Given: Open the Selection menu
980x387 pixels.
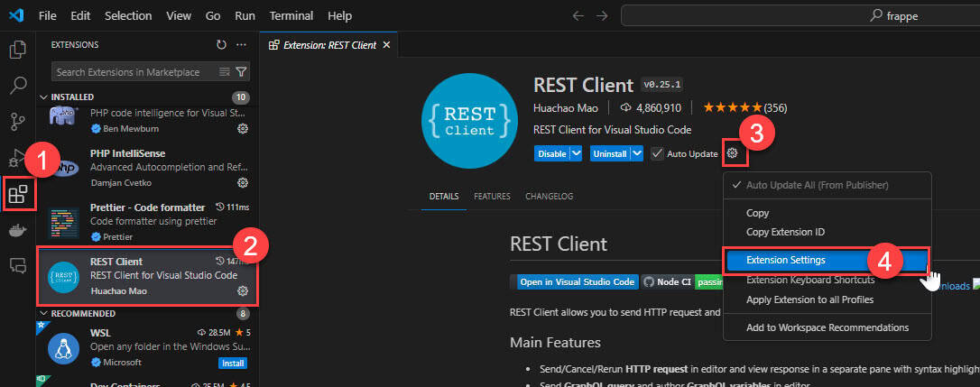Looking at the screenshot, I should [x=128, y=15].
